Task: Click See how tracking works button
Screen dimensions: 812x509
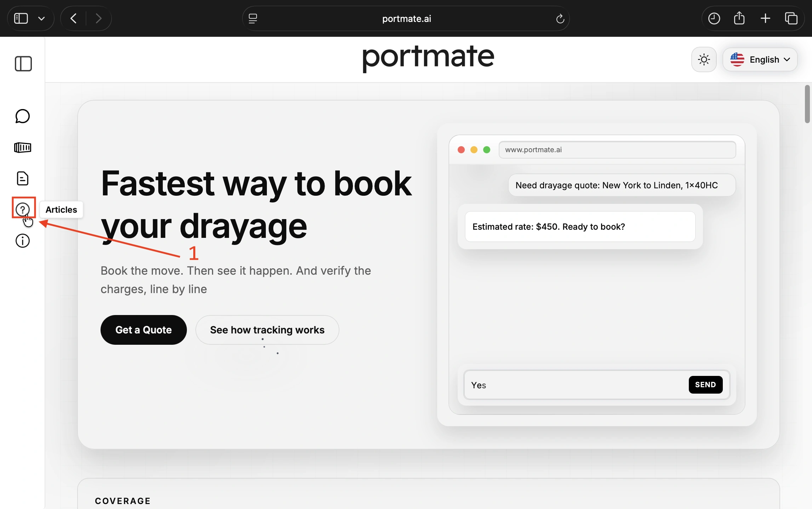Action: click(267, 330)
